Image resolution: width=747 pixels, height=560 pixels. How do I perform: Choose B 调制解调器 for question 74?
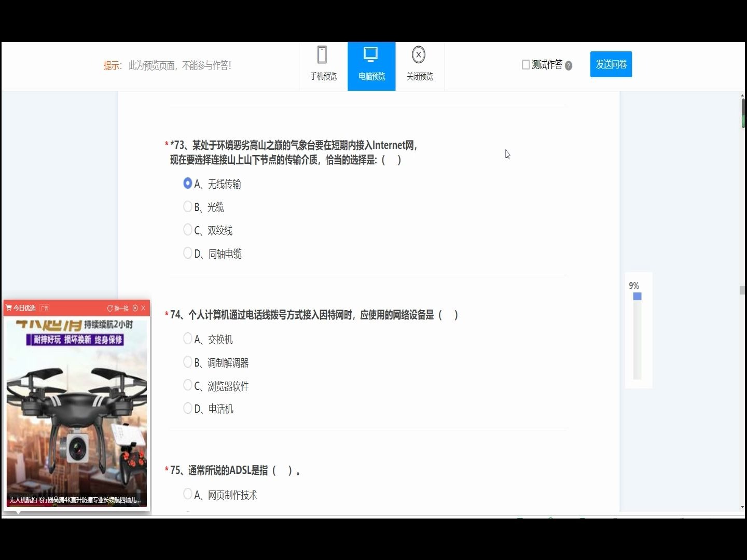pos(188,361)
